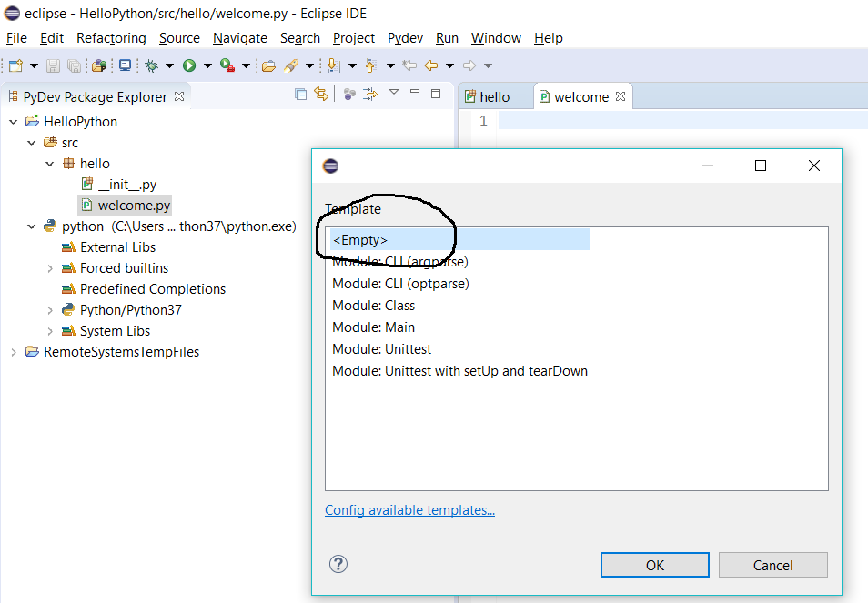Open the Pydev menu
Image resolution: width=868 pixels, height=603 pixels.
[405, 38]
